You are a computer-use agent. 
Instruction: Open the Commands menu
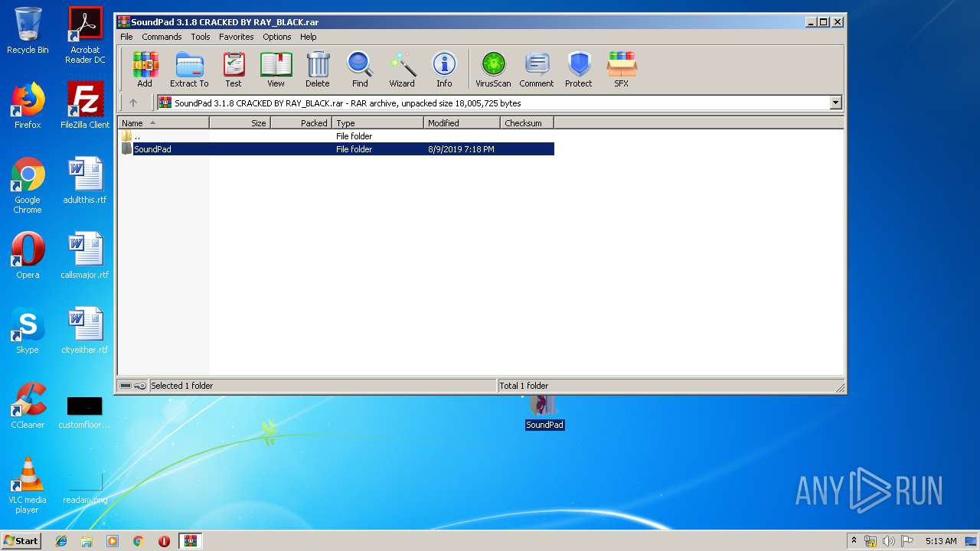[162, 37]
